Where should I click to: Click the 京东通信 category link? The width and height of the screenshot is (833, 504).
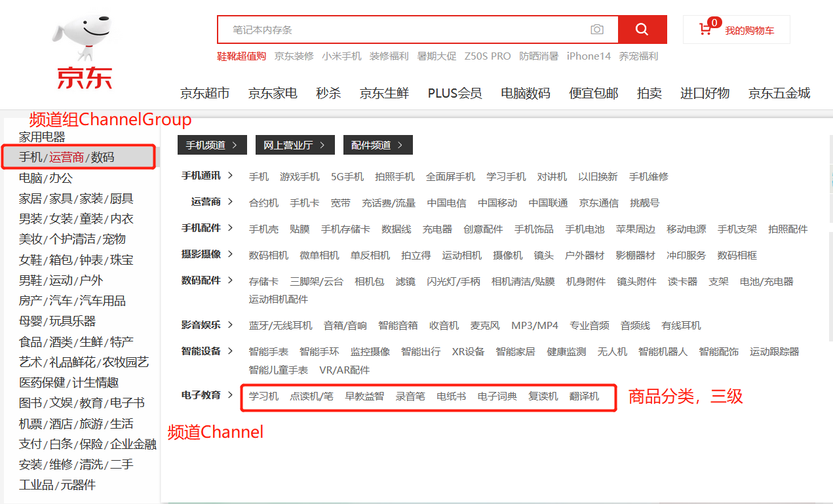point(598,203)
